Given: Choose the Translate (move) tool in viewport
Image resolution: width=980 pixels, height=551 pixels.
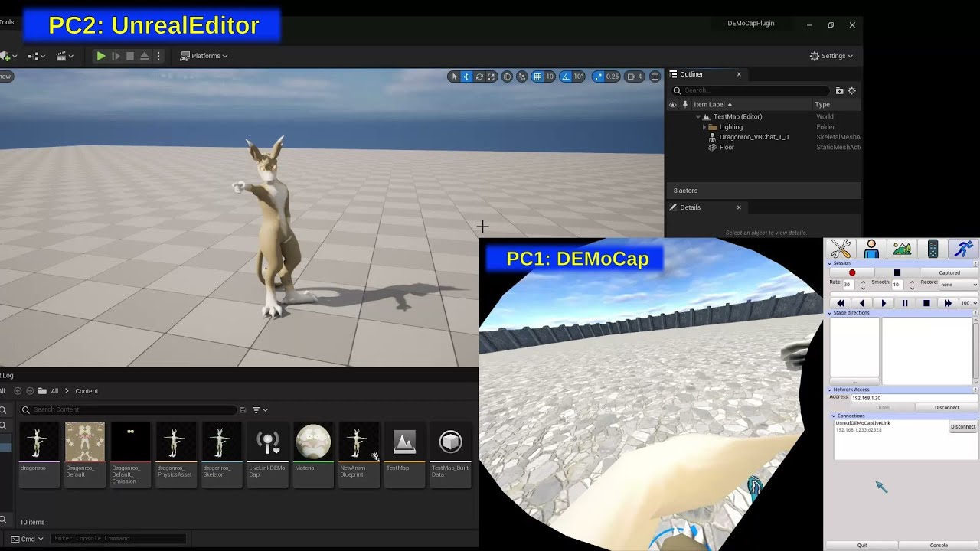Looking at the screenshot, I should 466,77.
